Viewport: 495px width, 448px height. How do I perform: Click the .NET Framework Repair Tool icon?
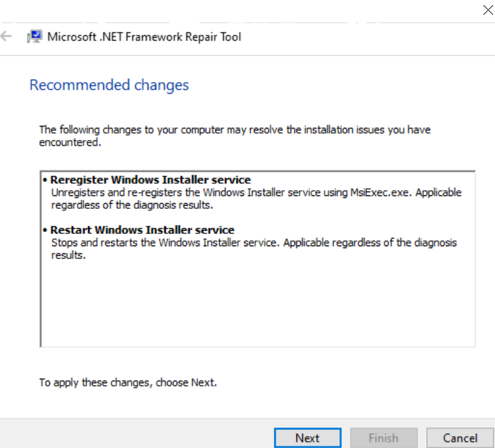35,37
